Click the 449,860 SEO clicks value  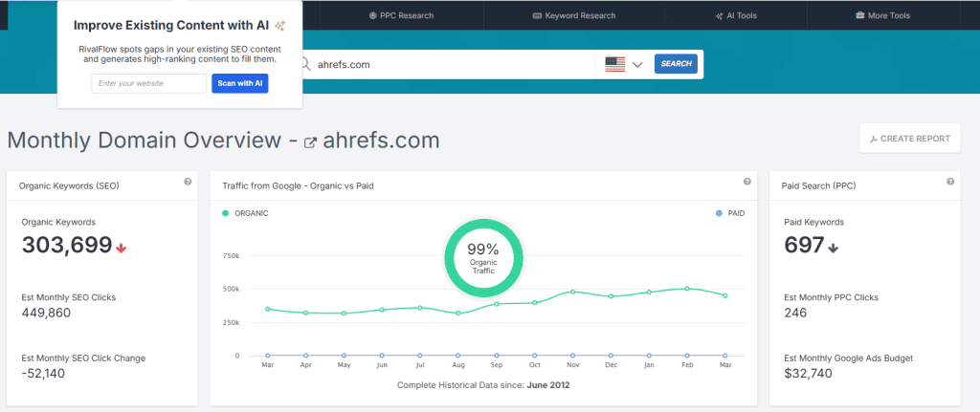[46, 313]
